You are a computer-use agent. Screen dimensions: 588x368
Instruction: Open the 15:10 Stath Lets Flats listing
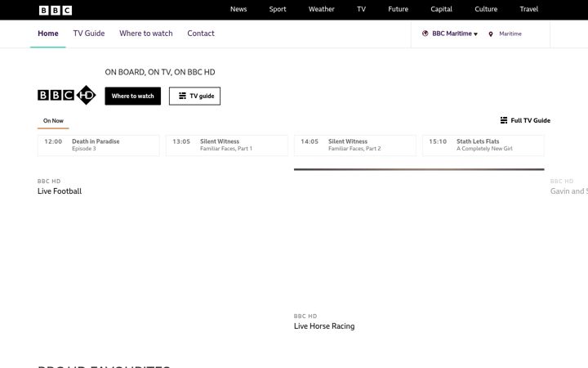click(483, 146)
